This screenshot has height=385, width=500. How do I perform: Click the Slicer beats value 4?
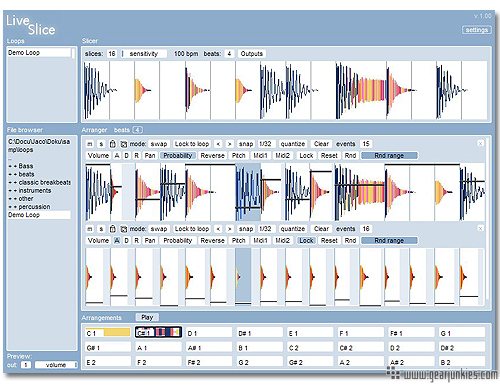(229, 54)
